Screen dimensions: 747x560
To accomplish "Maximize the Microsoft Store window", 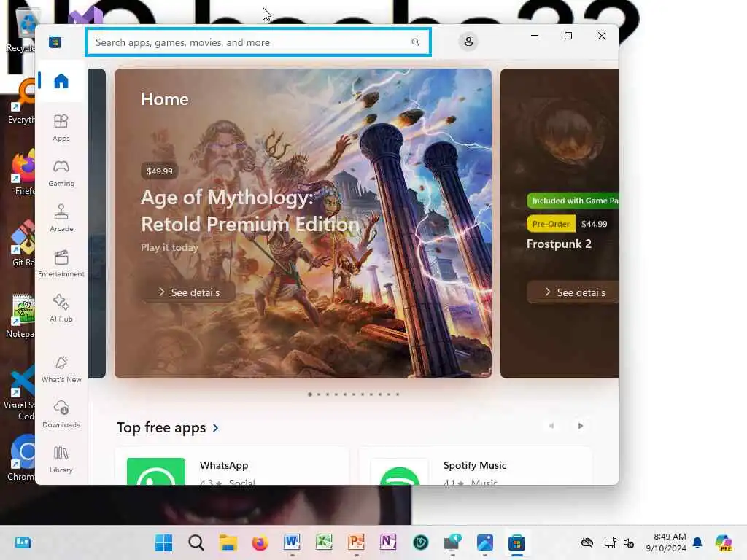I will point(568,36).
